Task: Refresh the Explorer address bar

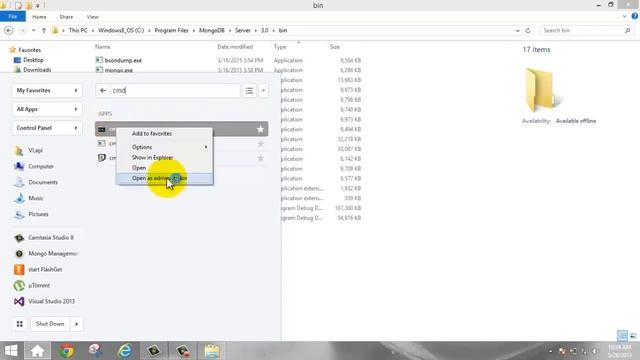Action: click(528, 31)
